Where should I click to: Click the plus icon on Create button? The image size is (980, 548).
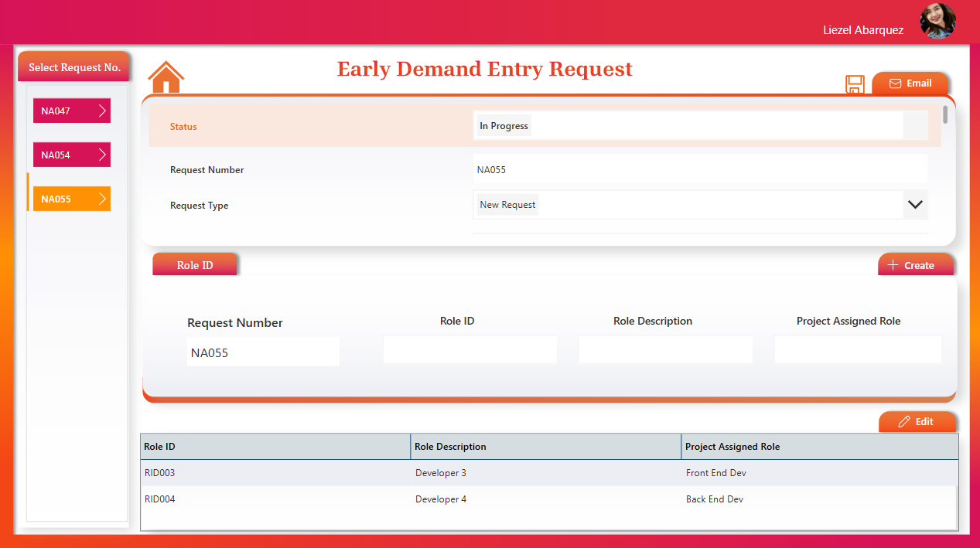coord(893,265)
